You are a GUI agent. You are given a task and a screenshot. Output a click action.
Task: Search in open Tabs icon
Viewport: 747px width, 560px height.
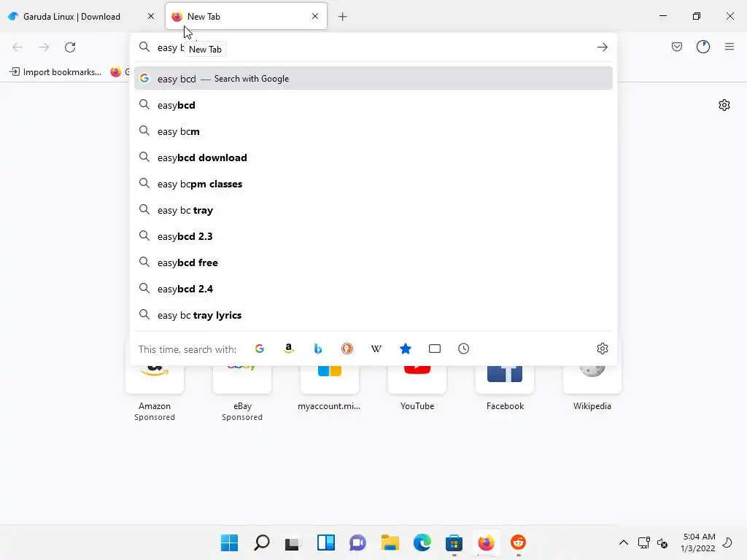[x=435, y=349]
